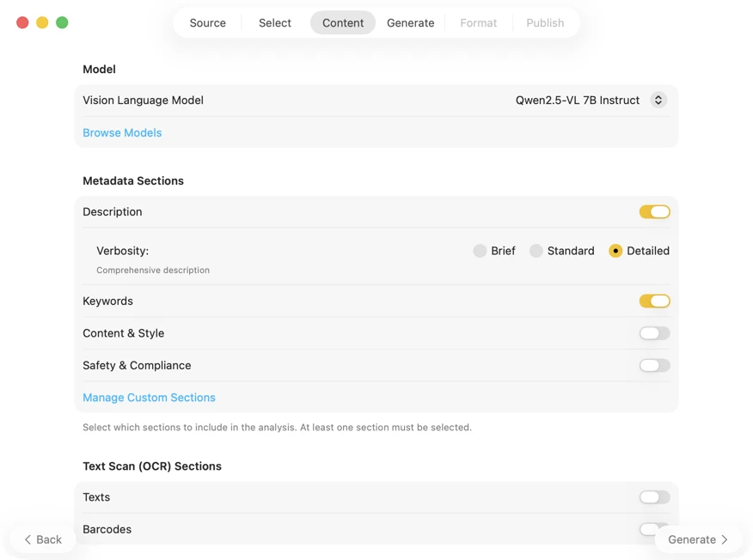Enable the Content & Style section
The width and height of the screenshot is (753, 560).
click(654, 333)
